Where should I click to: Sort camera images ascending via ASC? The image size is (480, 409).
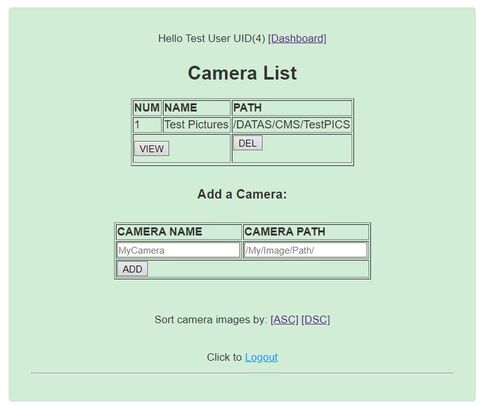pos(284,320)
